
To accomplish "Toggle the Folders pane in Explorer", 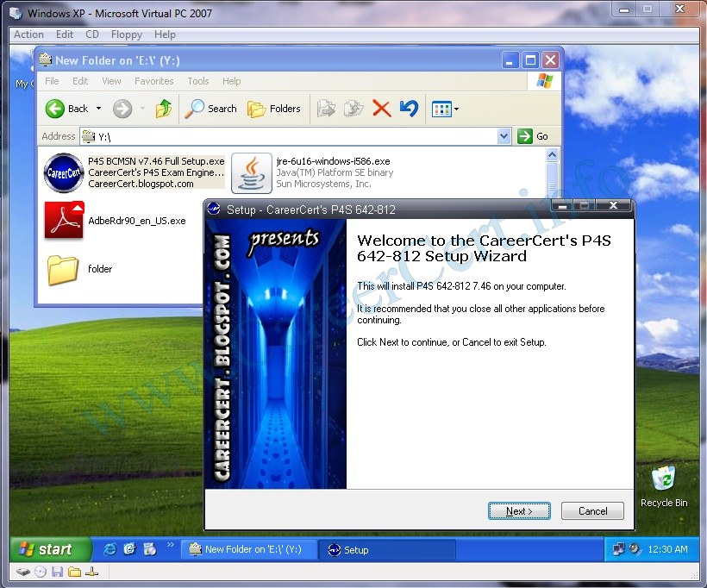I will coord(273,109).
